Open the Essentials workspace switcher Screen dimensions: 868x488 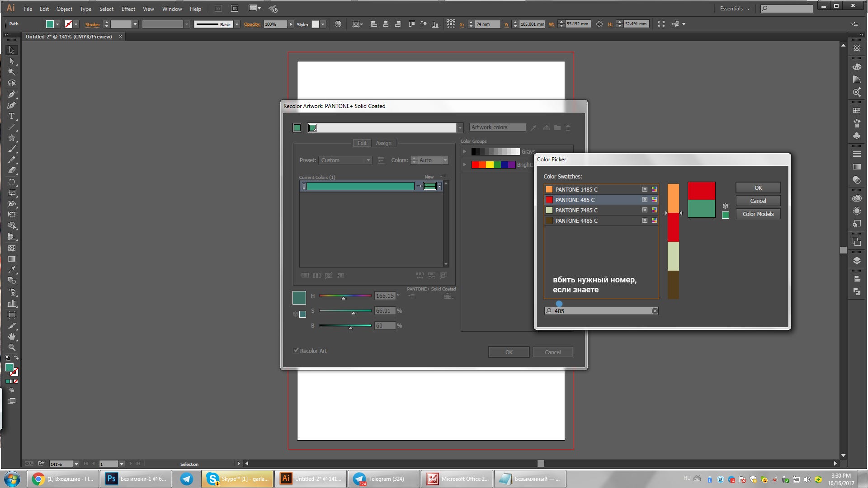pyautogui.click(x=735, y=9)
